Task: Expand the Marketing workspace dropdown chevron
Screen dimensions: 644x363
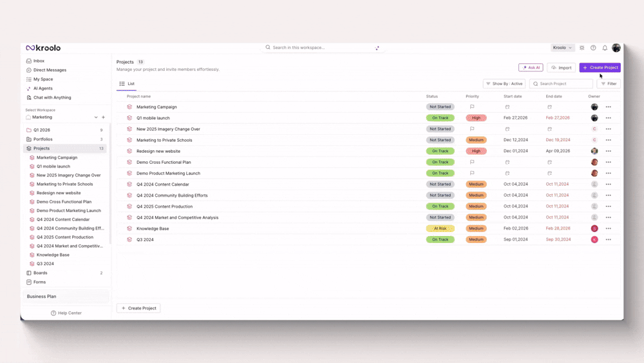Action: point(96,117)
